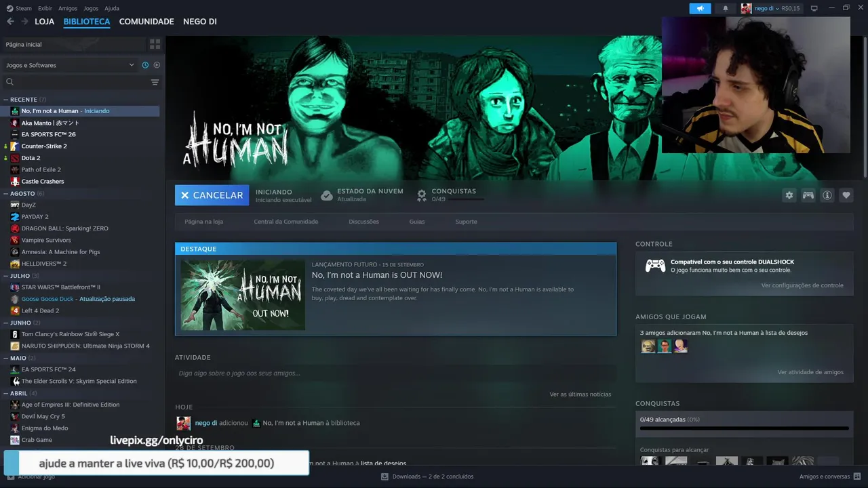
Task: Show game info icon
Action: [x=827, y=195]
